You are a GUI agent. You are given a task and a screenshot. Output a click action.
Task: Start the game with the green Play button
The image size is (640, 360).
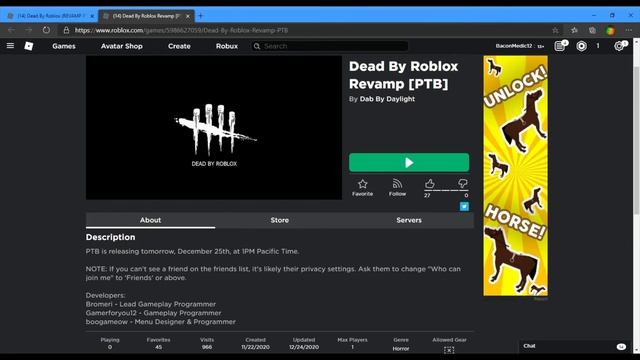click(x=409, y=162)
